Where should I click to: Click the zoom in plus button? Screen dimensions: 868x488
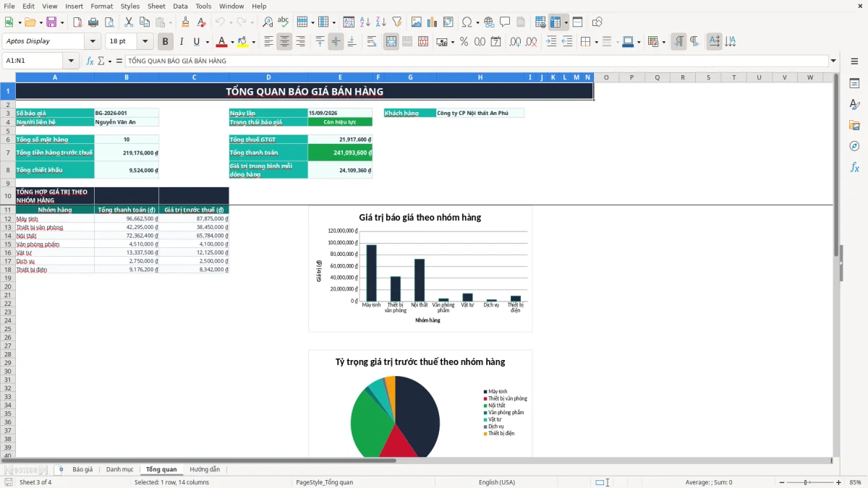tap(838, 482)
